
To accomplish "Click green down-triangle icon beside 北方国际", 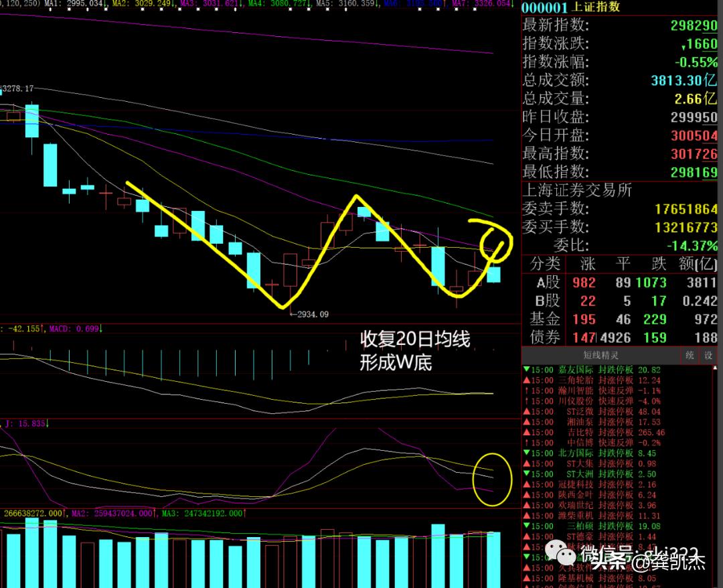I will click(526, 453).
